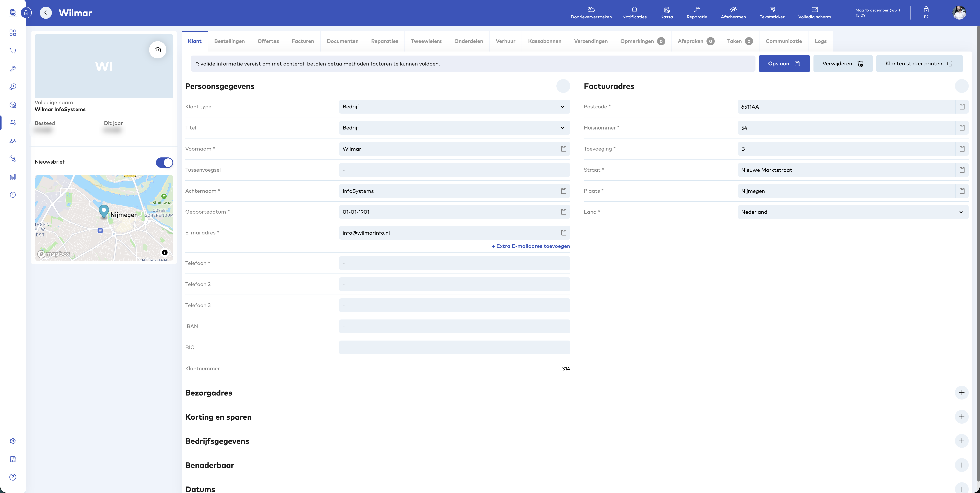
Task: Open the Klant type dropdown
Action: 454,107
